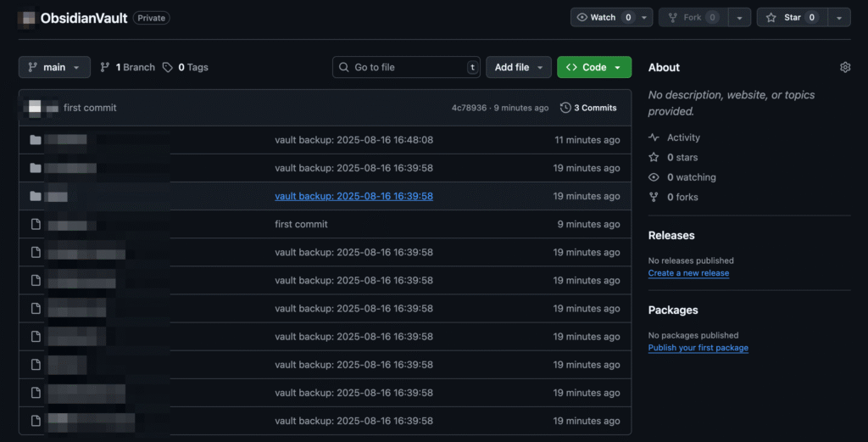Open the Add file dropdown
The height and width of the screenshot is (442, 868).
tap(519, 67)
